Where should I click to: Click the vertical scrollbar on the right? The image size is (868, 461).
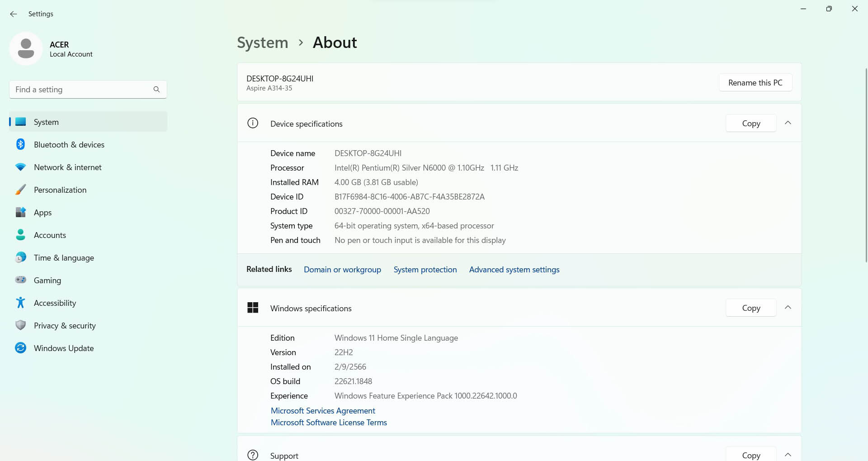pyautogui.click(x=866, y=165)
